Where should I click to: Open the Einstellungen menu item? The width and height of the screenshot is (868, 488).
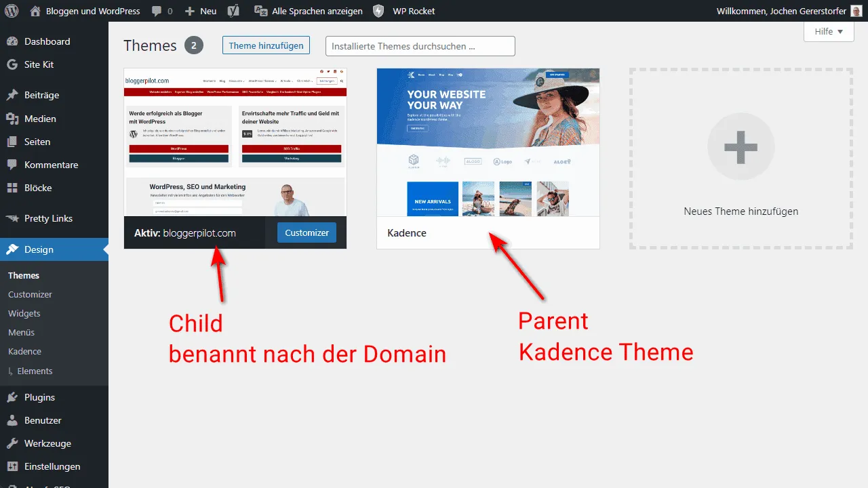pos(54,466)
